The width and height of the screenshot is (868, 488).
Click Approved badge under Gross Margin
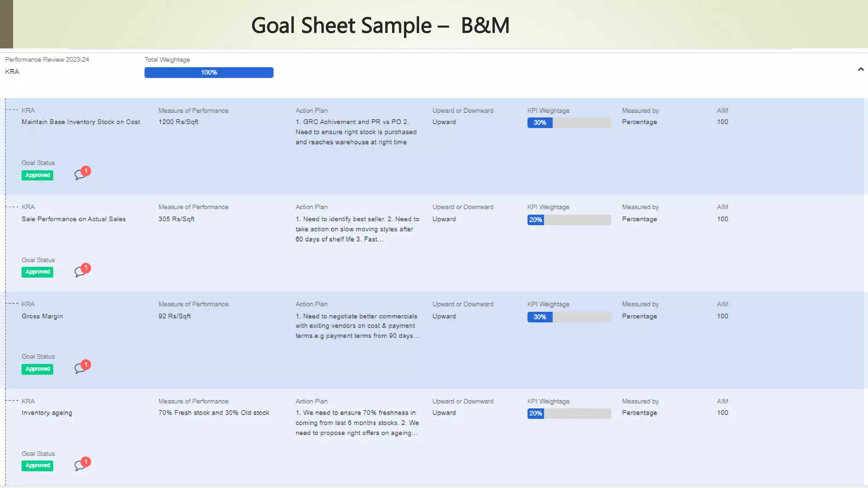(37, 369)
